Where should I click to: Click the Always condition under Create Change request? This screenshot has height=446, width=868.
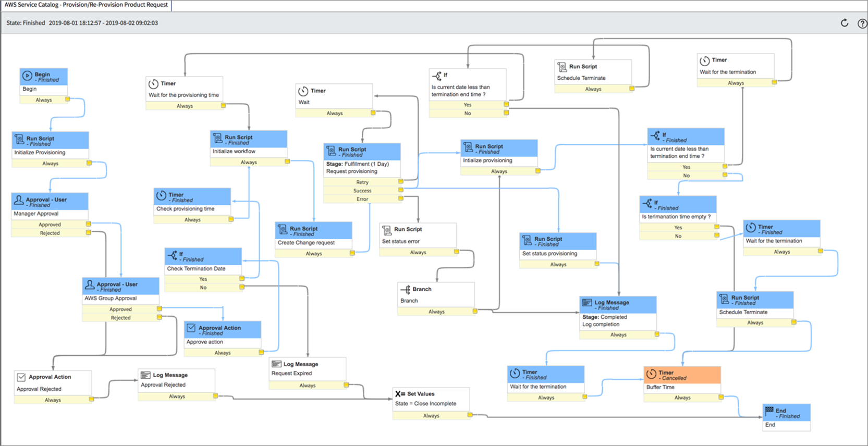(314, 254)
